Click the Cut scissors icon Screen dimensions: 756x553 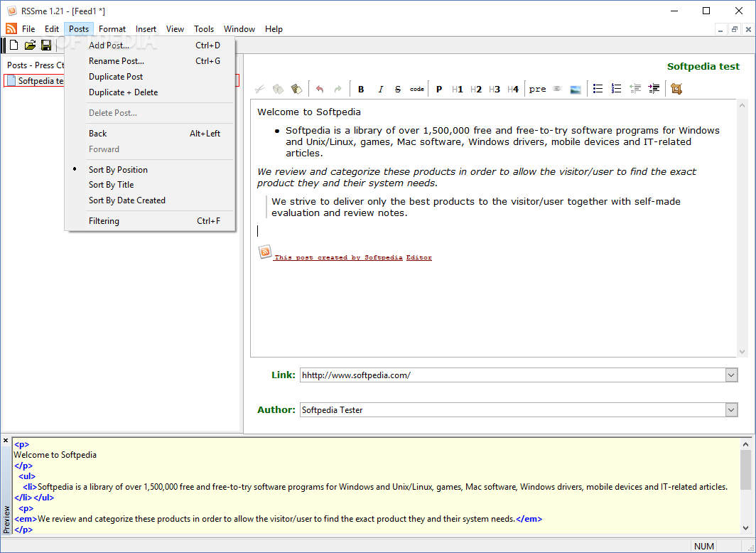[x=260, y=89]
